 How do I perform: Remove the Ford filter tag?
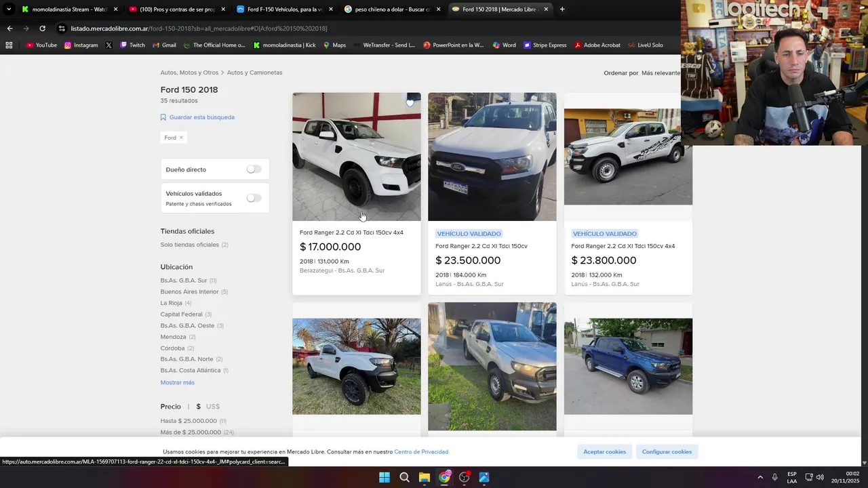(x=181, y=138)
